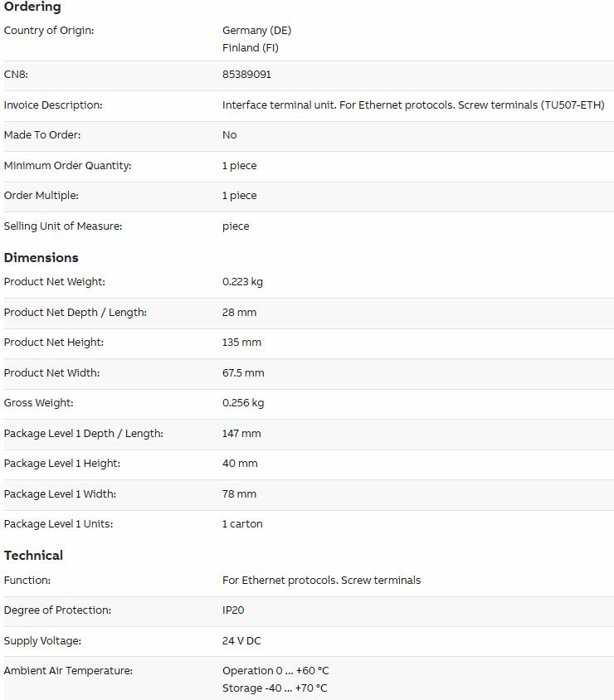Click the Minimum Order Quantity label
This screenshot has width=614, height=700.
pos(67,166)
